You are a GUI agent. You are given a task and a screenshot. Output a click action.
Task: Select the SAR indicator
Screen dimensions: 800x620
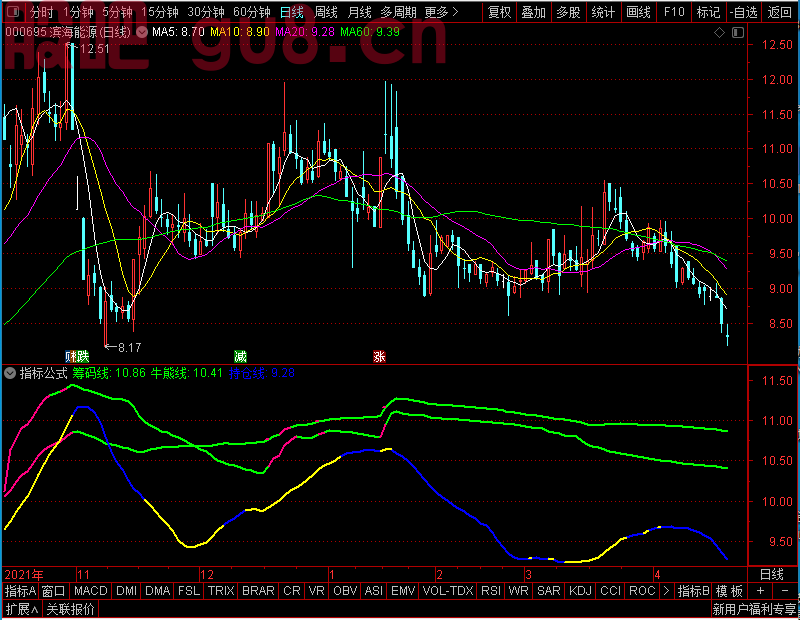549,591
